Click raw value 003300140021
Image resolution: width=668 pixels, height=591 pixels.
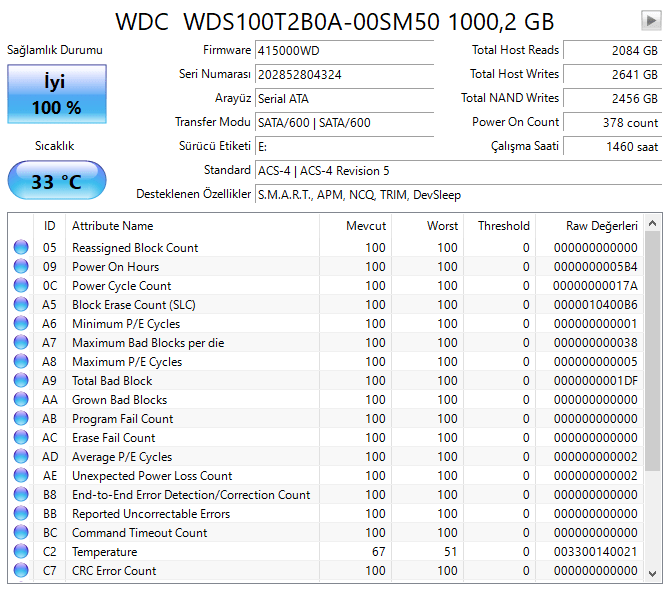(596, 552)
